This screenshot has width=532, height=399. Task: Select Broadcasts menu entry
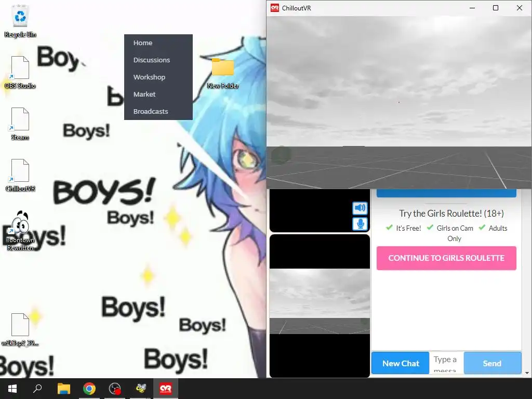coord(158,111)
